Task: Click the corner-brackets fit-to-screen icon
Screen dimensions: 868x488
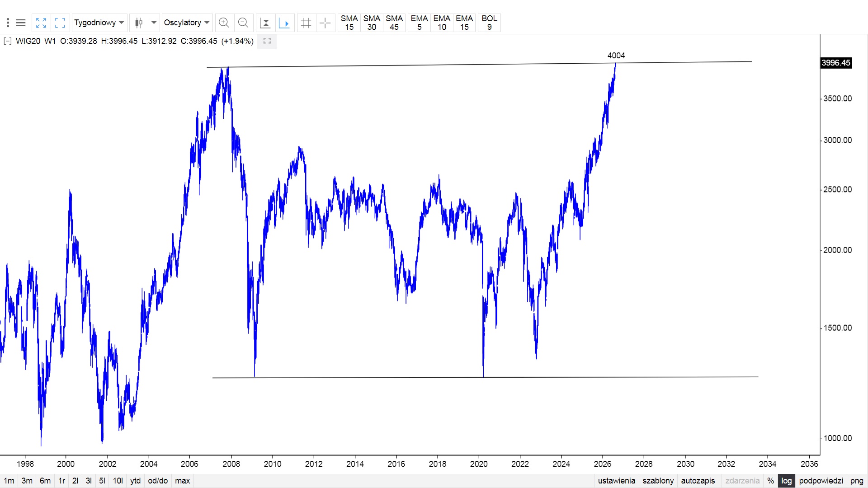Action: (60, 23)
